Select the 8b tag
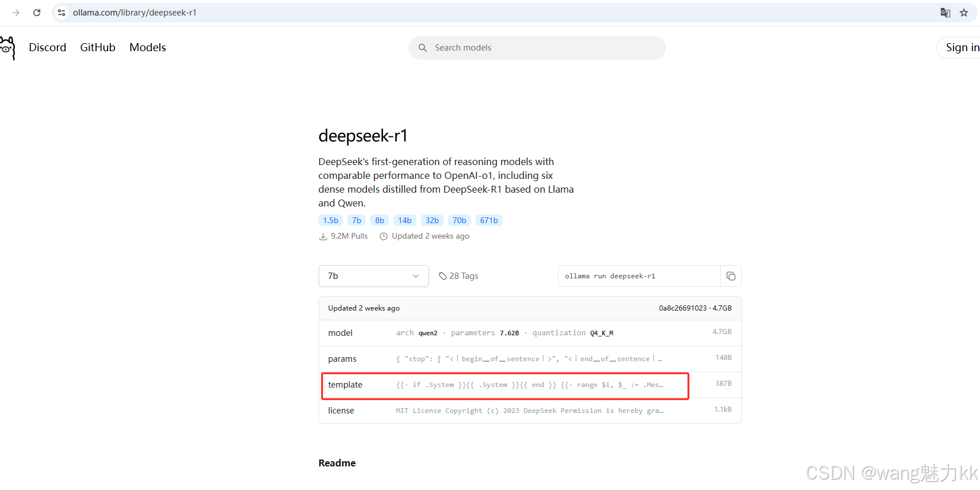Screen dimensions: 980x490 [380, 220]
